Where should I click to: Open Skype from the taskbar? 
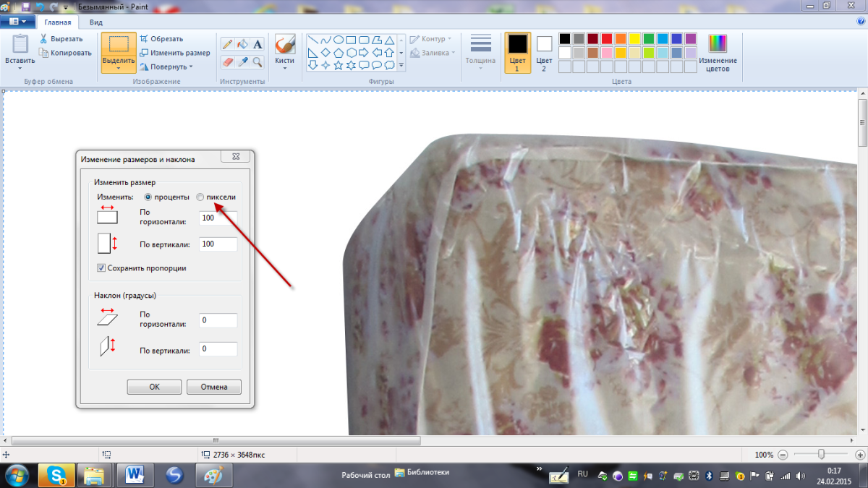tap(56, 475)
